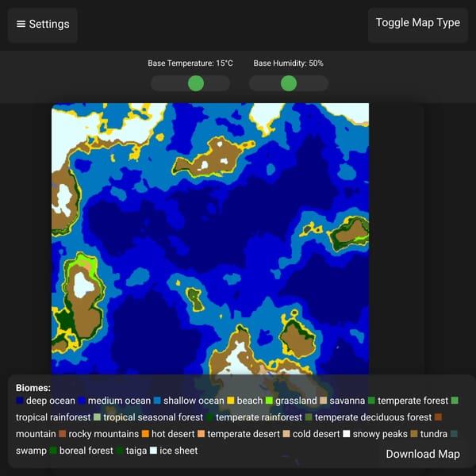Screen dimensions: 476x476
Task: Click the Base Humidity: 50% label
Action: (x=289, y=63)
